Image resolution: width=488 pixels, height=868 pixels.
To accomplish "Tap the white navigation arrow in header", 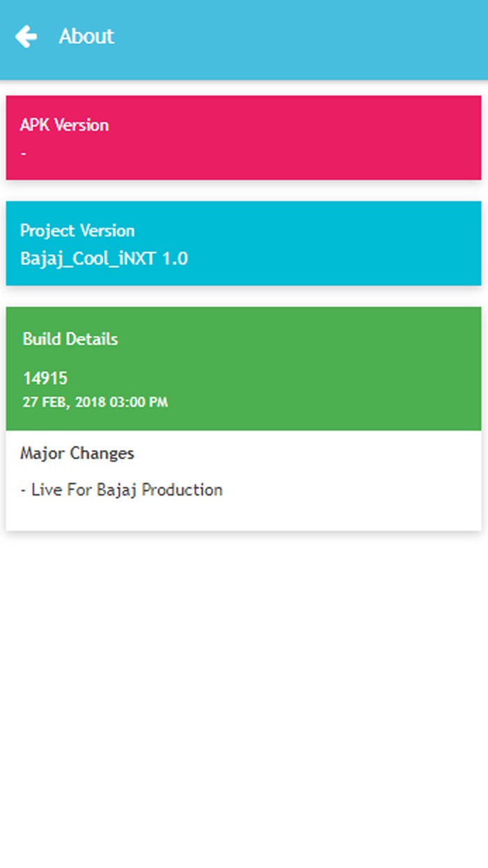I will [25, 36].
